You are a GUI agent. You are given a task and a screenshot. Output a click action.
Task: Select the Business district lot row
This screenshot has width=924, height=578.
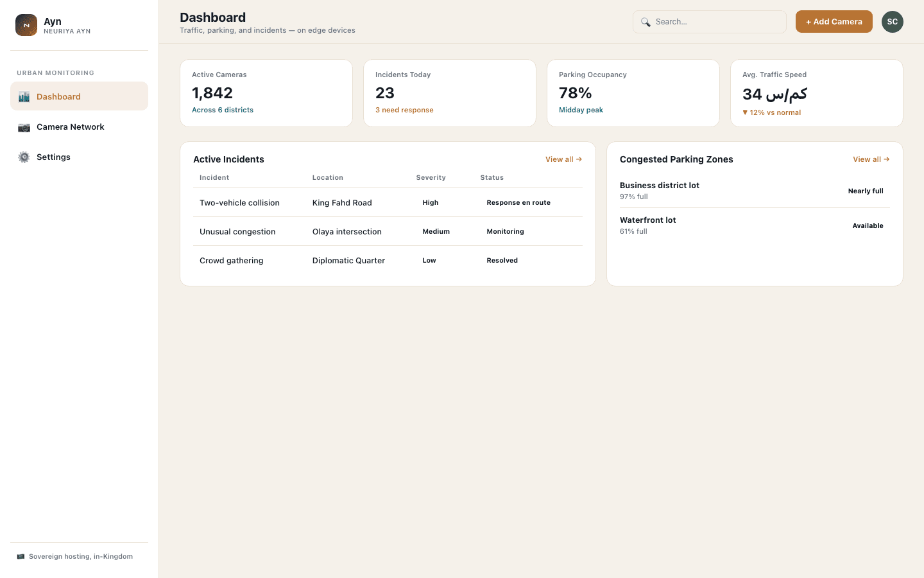pyautogui.click(x=755, y=191)
